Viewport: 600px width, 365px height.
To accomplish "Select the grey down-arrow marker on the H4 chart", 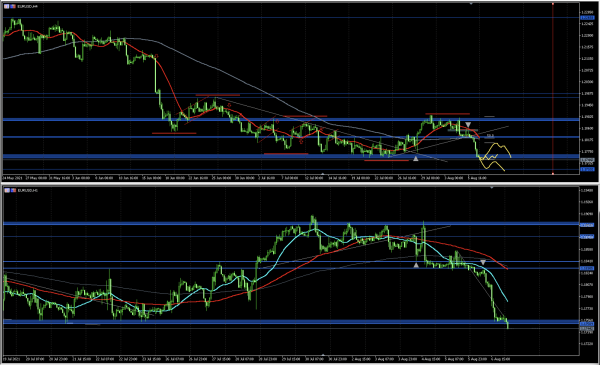I will click(468, 125).
